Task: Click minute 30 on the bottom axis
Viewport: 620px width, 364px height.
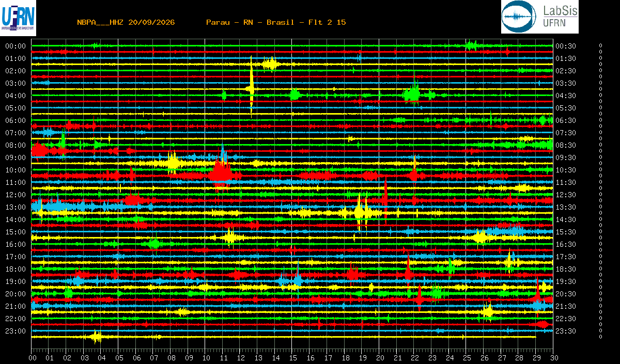Action: click(553, 358)
